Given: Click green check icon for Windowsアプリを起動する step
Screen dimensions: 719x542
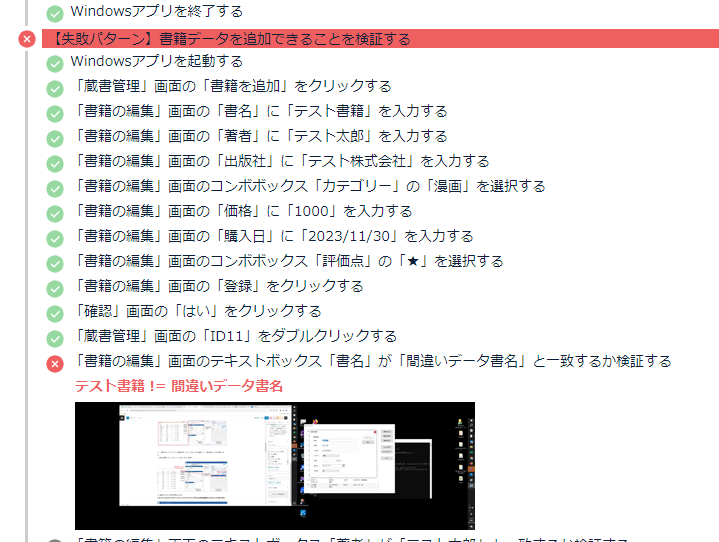Looking at the screenshot, I should 55,63.
